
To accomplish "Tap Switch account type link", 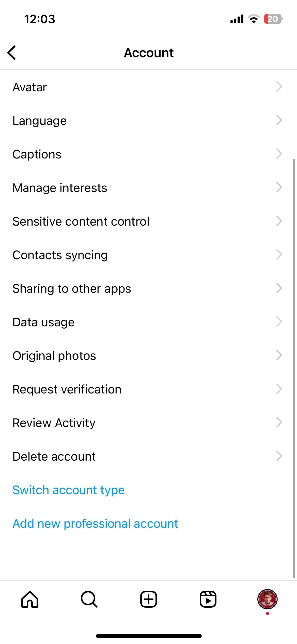I will tap(69, 490).
